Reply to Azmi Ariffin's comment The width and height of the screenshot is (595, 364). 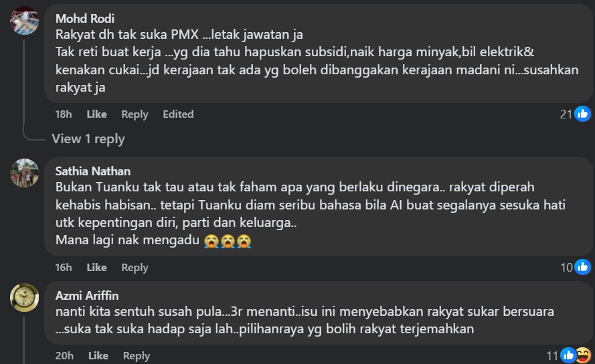click(x=137, y=356)
